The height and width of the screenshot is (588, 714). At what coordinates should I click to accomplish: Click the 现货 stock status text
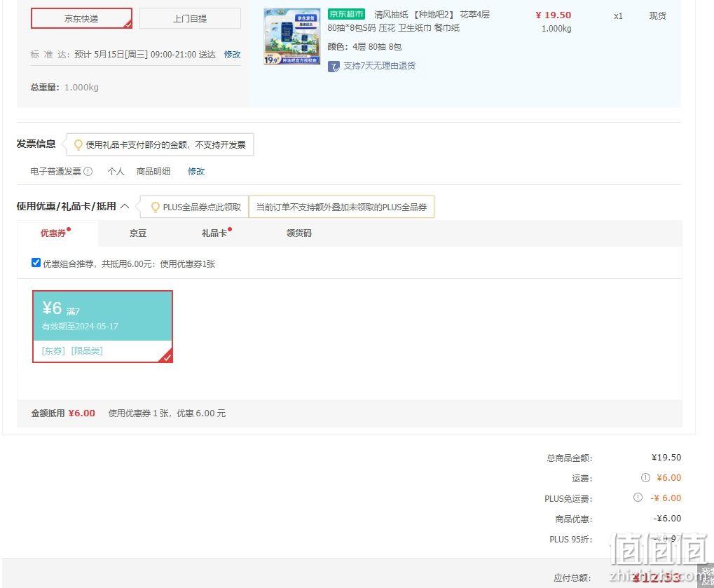click(x=657, y=16)
